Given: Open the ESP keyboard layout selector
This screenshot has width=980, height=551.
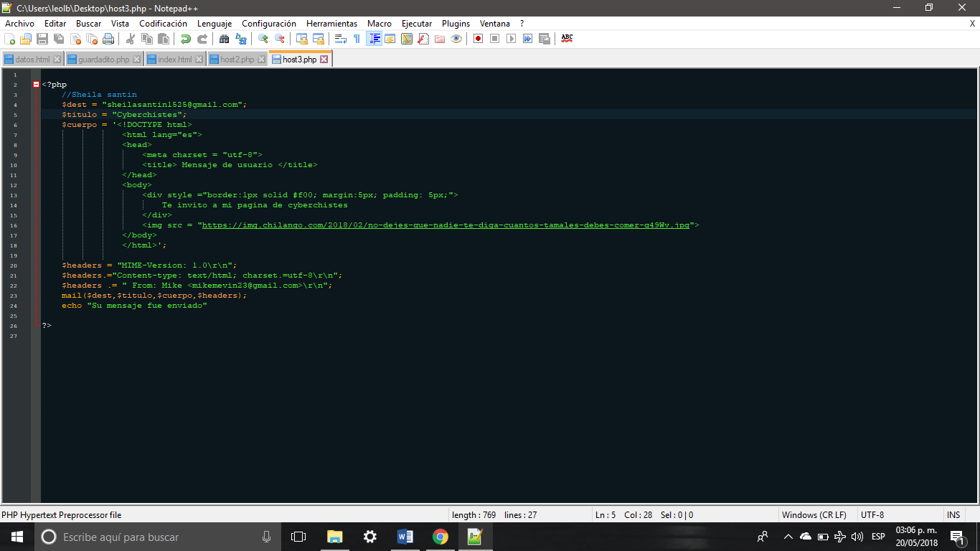Looking at the screenshot, I should 877,536.
